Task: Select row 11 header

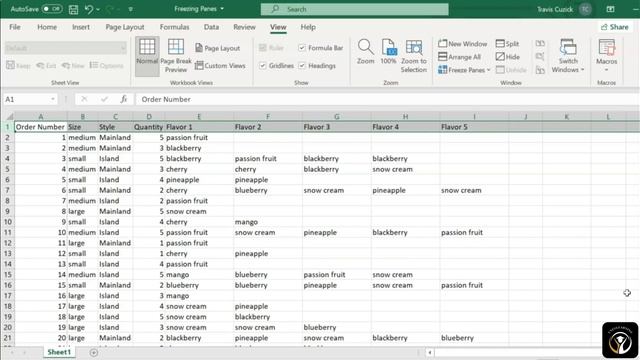Action: click(x=7, y=232)
